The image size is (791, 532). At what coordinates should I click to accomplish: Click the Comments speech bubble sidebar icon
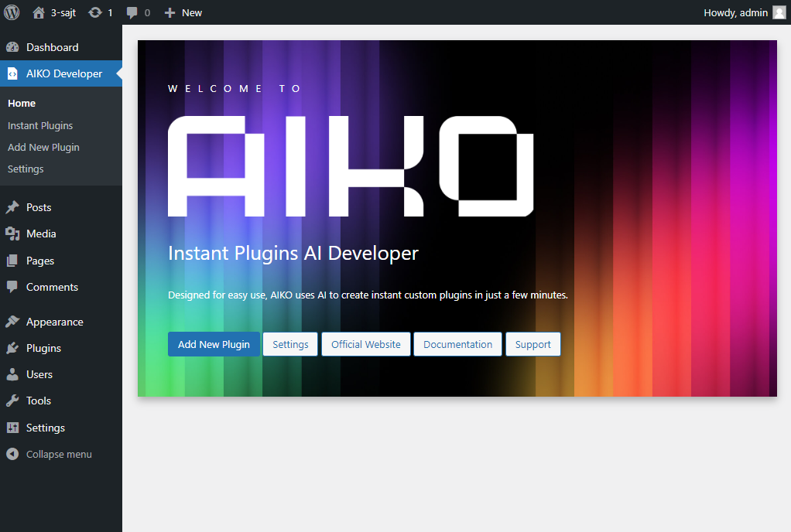(12, 287)
